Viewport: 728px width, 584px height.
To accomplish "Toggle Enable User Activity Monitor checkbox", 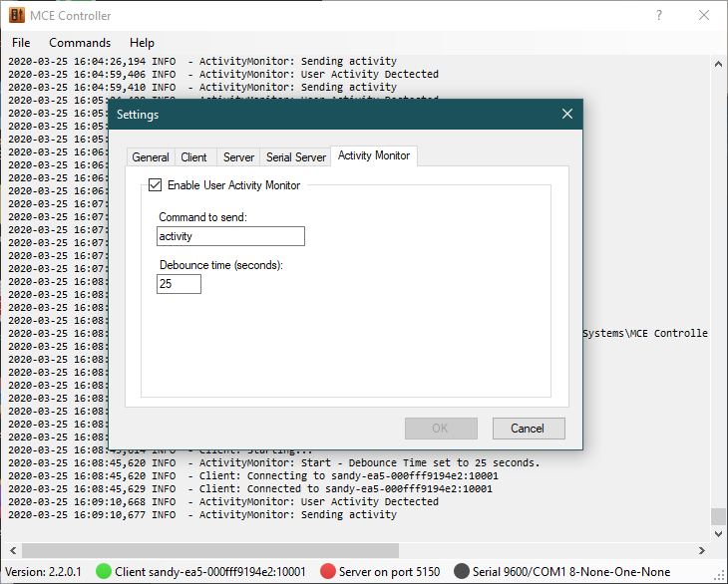I will click(155, 185).
